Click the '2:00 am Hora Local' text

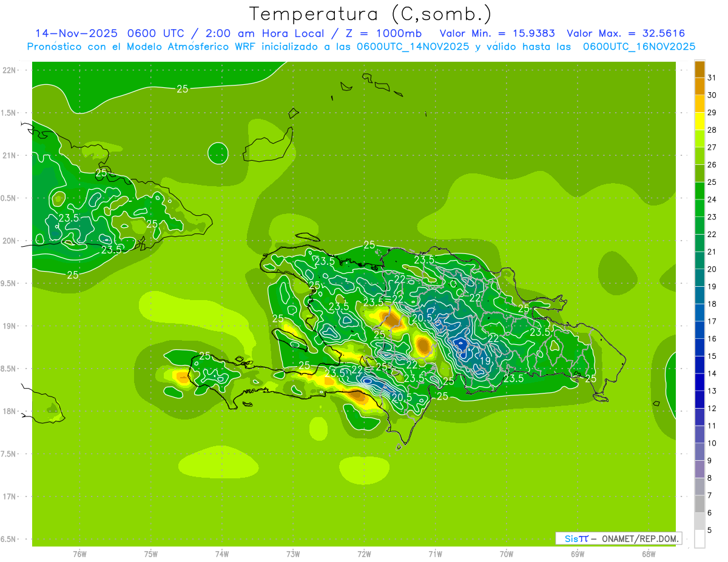pyautogui.click(x=263, y=33)
